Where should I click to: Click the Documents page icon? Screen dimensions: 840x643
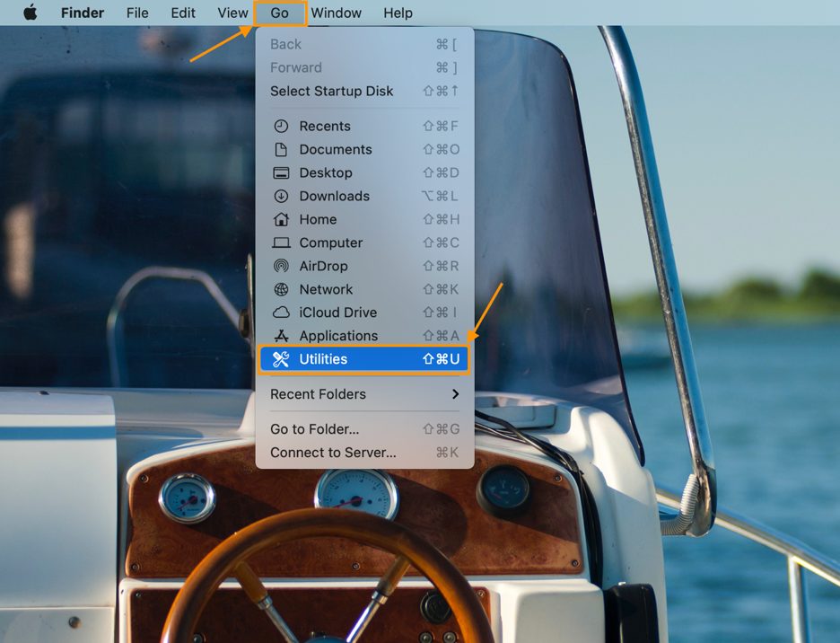click(x=281, y=150)
